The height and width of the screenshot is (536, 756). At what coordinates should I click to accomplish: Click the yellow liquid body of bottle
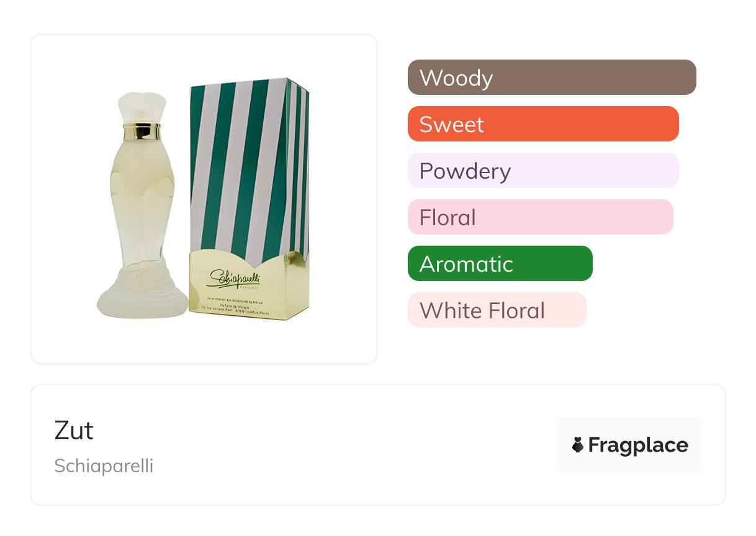pyautogui.click(x=142, y=199)
